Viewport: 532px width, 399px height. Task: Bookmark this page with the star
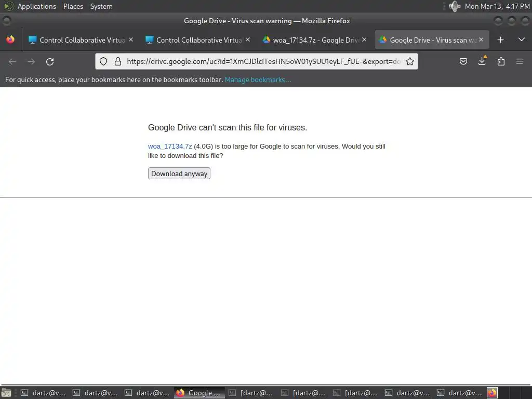[410, 61]
